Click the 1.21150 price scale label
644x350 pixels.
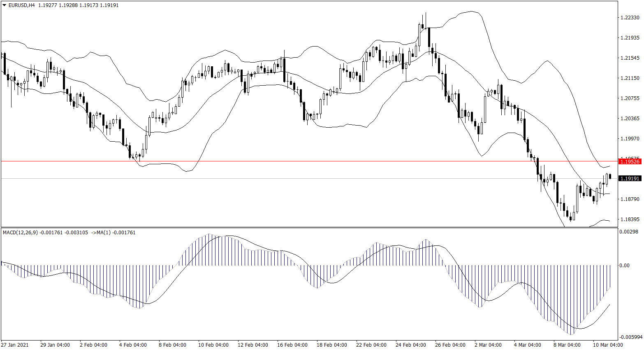coord(630,78)
